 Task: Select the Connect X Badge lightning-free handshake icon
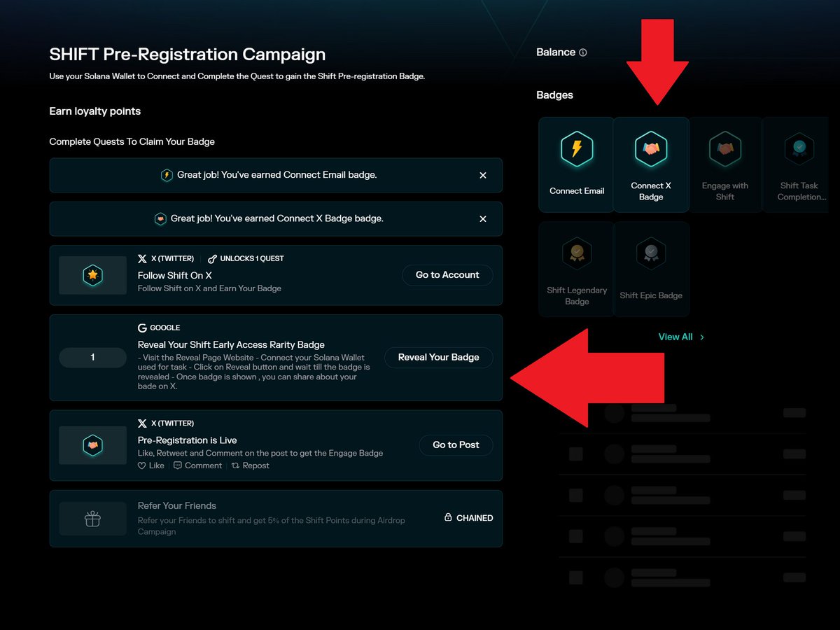coord(651,149)
